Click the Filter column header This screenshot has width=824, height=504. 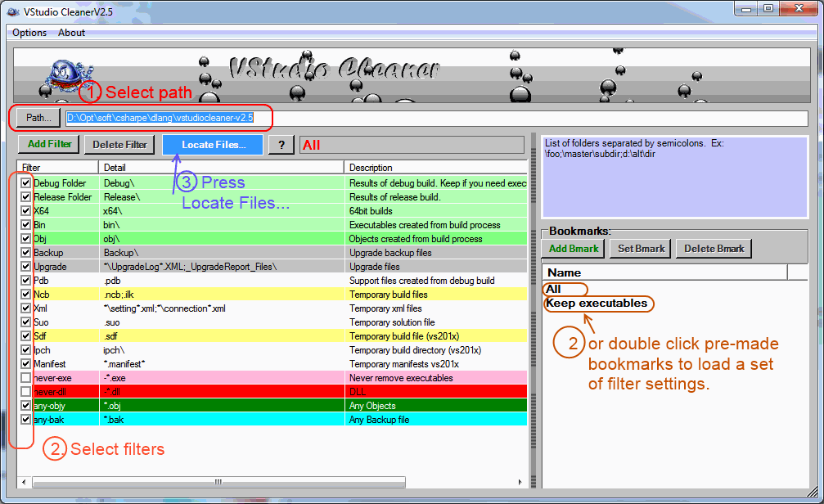pyautogui.click(x=58, y=168)
